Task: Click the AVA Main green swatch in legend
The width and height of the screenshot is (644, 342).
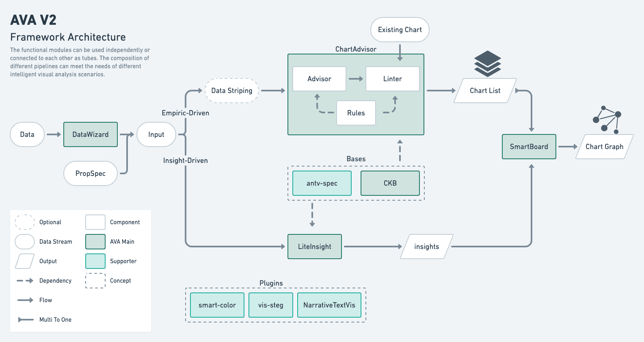Action: pos(95,242)
